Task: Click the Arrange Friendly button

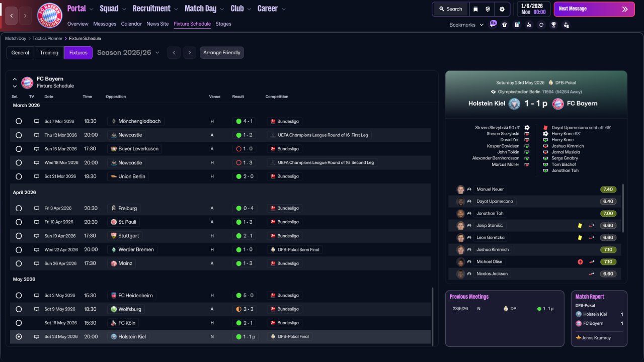Action: coord(221,53)
